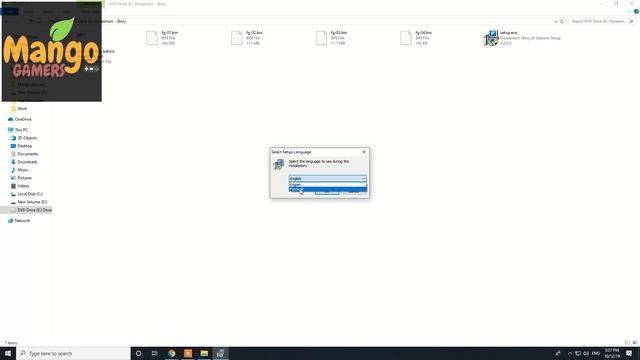Open Cortana from the taskbar

(x=138, y=353)
